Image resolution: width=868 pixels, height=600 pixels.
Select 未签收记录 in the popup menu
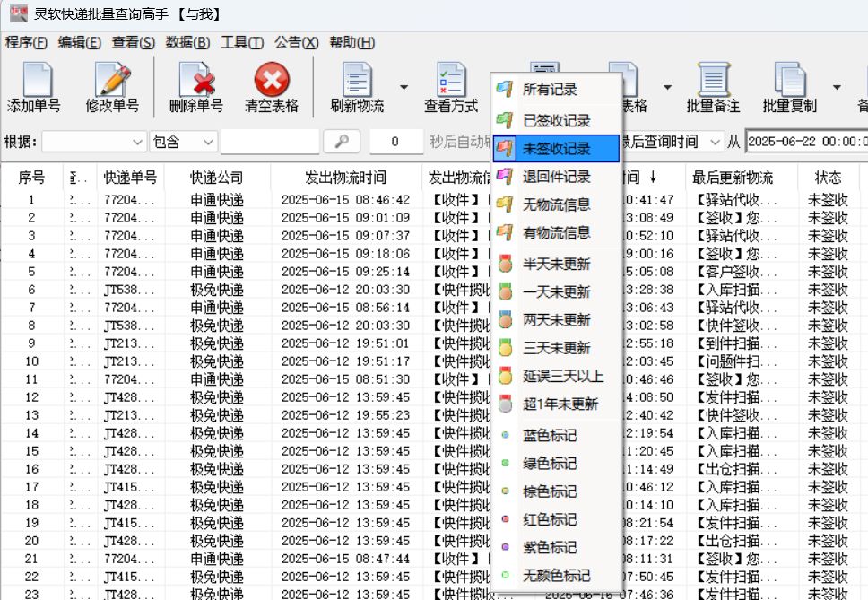coord(556,148)
